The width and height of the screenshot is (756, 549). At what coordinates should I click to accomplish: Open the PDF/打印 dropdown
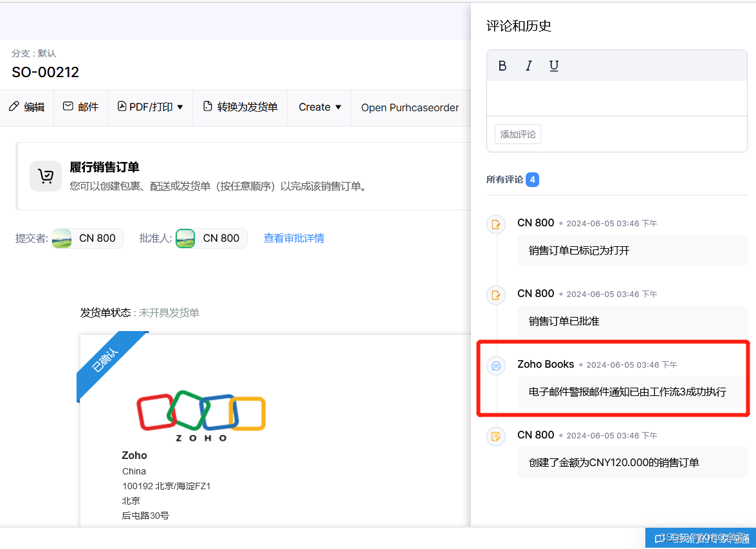point(151,107)
